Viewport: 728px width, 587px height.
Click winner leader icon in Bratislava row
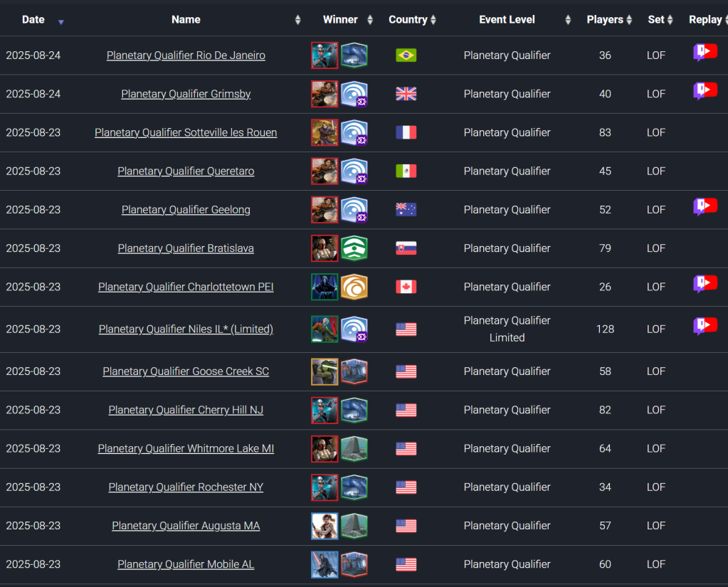click(325, 248)
